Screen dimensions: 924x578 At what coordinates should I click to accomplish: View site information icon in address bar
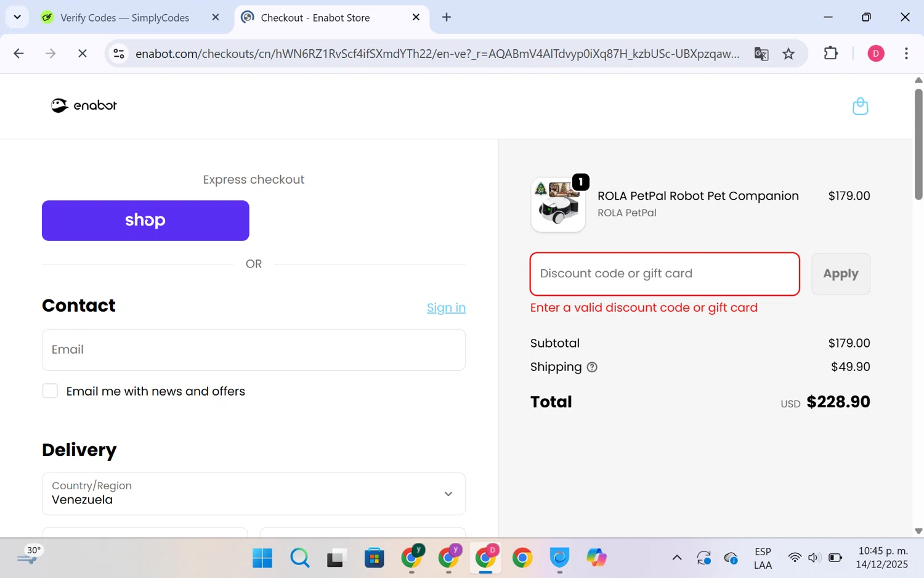tap(119, 54)
